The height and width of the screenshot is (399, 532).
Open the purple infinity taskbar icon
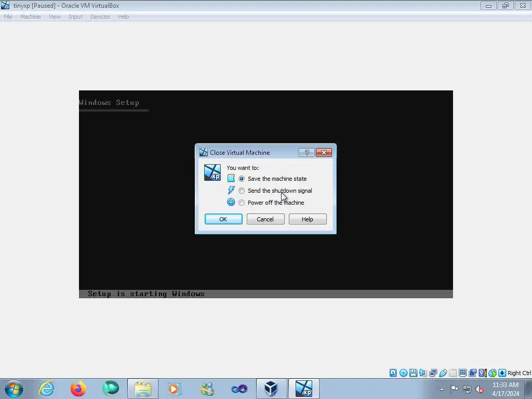(x=239, y=389)
